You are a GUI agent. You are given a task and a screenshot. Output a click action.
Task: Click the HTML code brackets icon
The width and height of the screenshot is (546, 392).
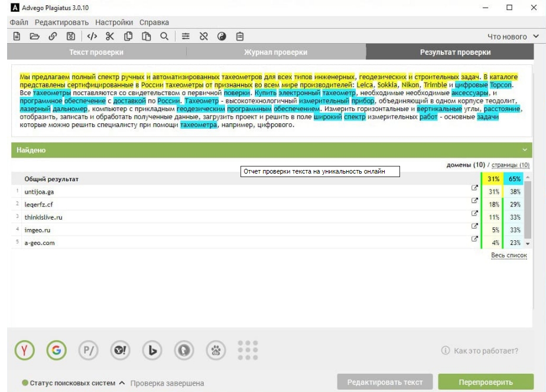click(x=92, y=36)
